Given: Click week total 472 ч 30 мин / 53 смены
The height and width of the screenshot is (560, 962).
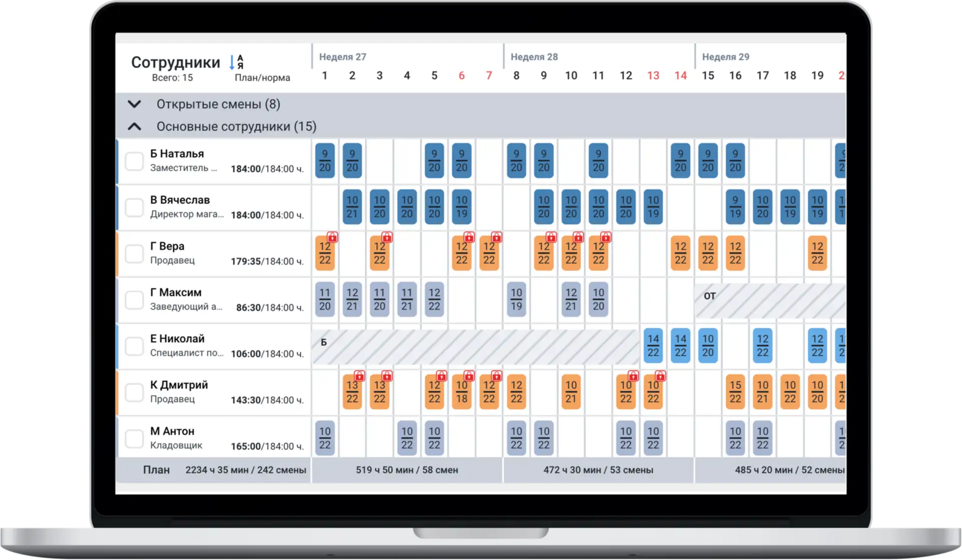Looking at the screenshot, I should click(x=598, y=470).
